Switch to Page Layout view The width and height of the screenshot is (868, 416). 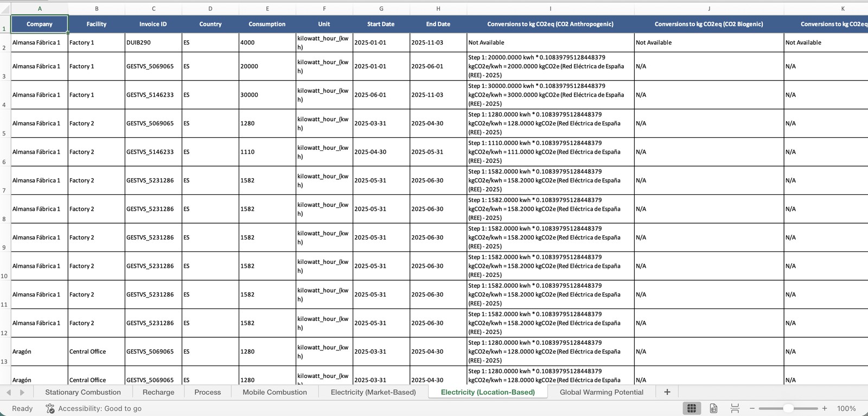(x=713, y=408)
